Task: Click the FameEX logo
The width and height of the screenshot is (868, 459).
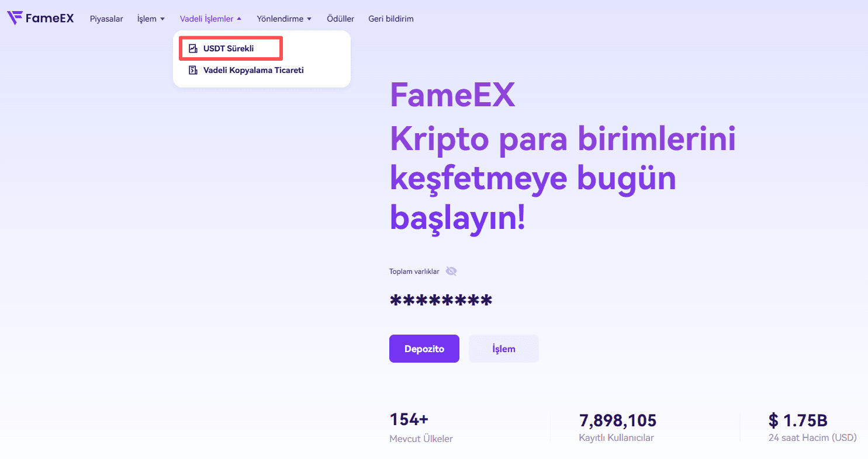Action: click(40, 19)
